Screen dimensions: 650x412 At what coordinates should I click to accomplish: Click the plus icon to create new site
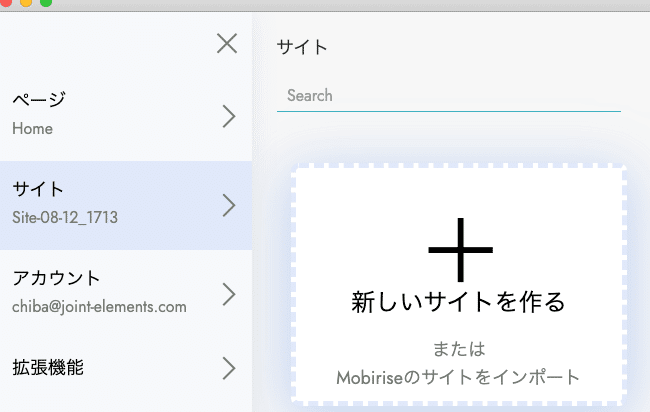460,250
